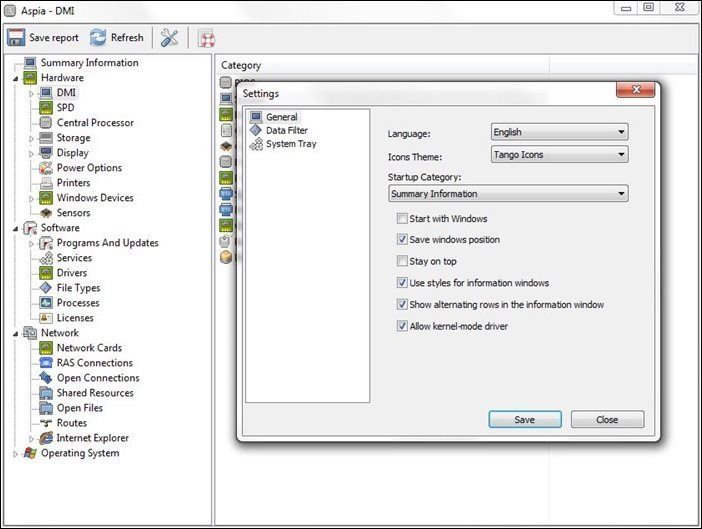Click the Windows Devices icon
The image size is (702, 529).
(46, 198)
